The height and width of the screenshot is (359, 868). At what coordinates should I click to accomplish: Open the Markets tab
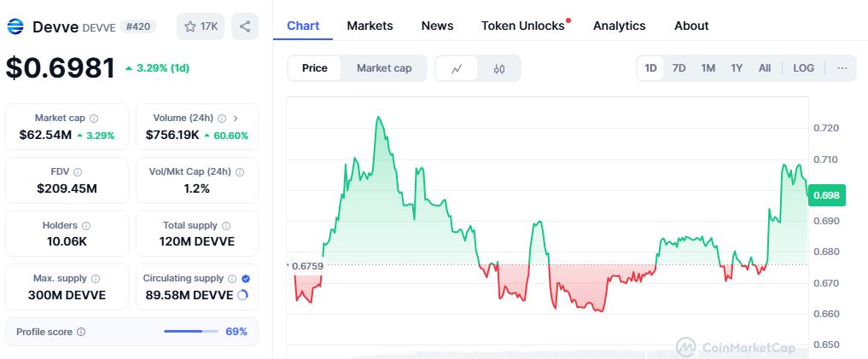[370, 26]
